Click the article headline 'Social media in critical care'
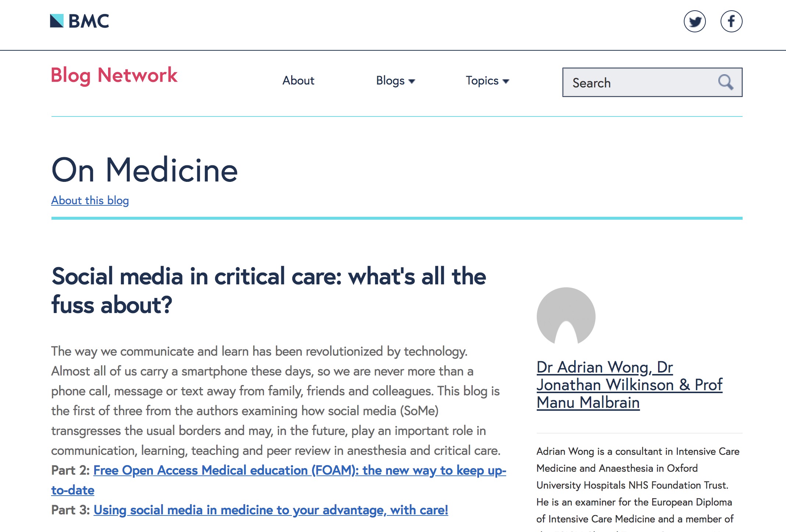The width and height of the screenshot is (786, 532). click(269, 290)
